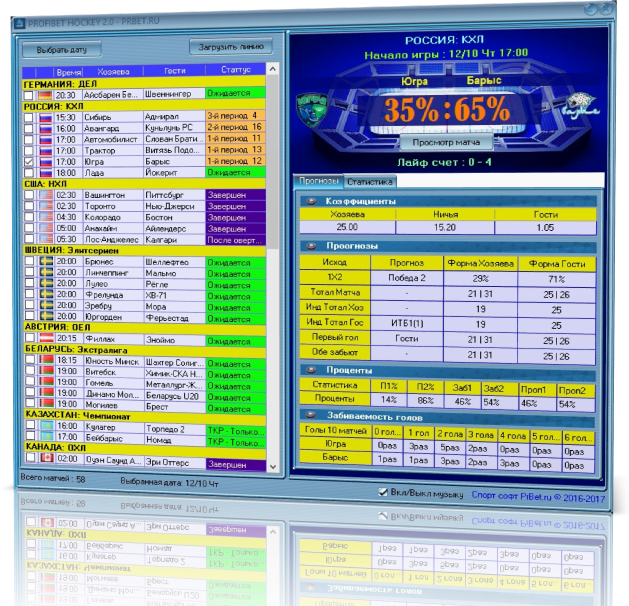The image size is (629, 606).
Task: Open the Спорт софт PrBet.ru link
Action: [x=538, y=497]
